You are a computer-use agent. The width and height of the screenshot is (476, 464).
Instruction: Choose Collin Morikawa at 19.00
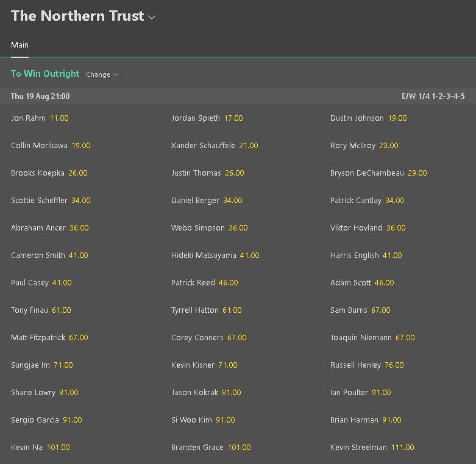point(81,146)
